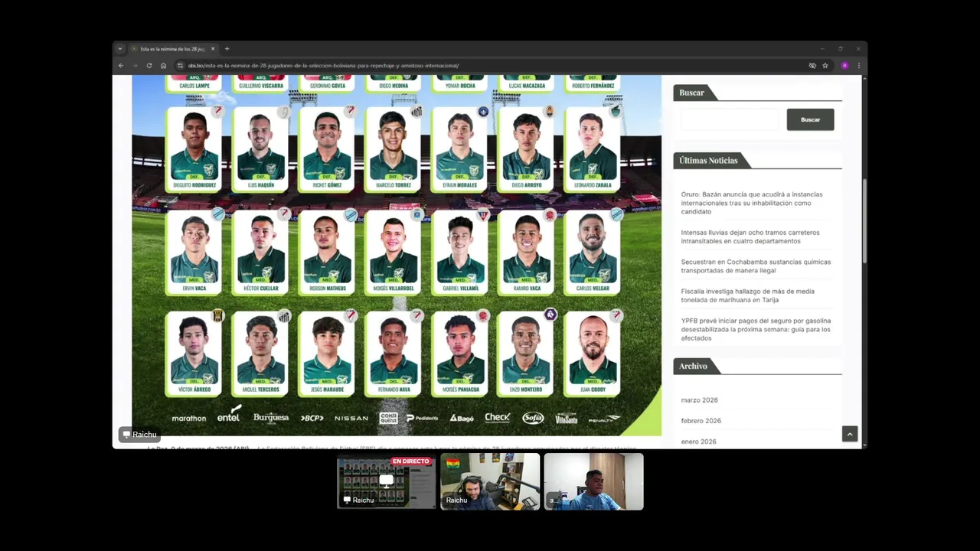Click the page vertical scrollbar thumb
The image size is (980, 551).
(x=864, y=222)
